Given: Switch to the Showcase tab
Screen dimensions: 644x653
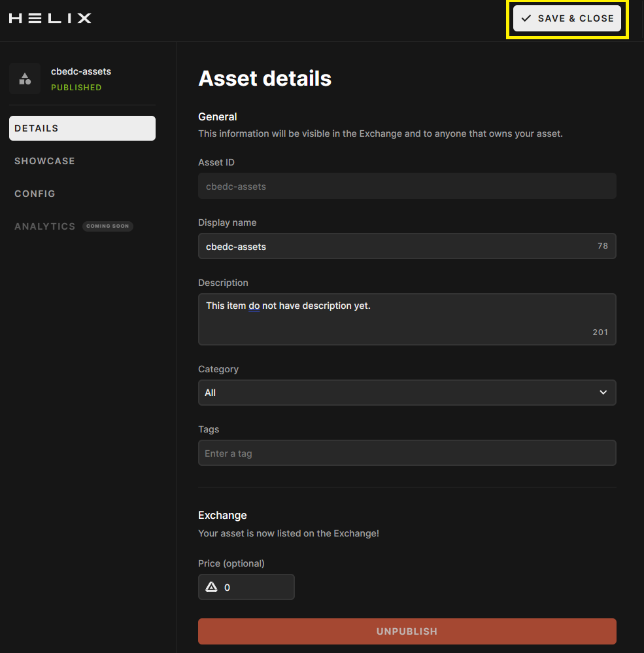Looking at the screenshot, I should (44, 161).
